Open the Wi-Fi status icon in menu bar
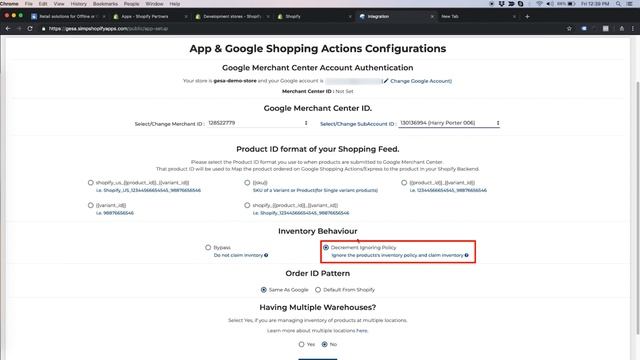Screen dimensions: 640x360 539,4
